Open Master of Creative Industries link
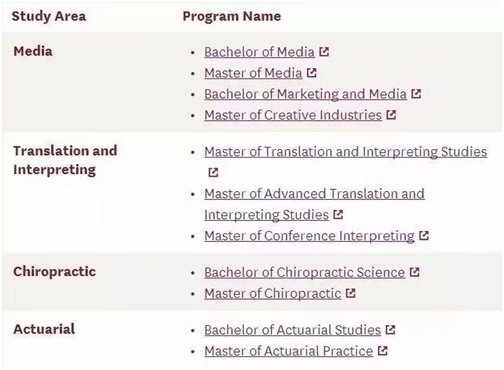Viewport: 504px width, 370px height. [293, 115]
